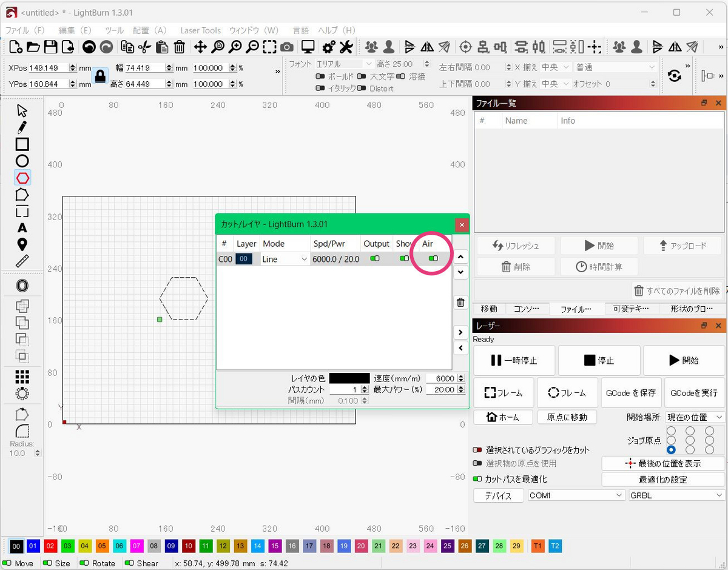Click the dashed-square Frame Selection icon
This screenshot has height=570, width=728.
tap(270, 47)
